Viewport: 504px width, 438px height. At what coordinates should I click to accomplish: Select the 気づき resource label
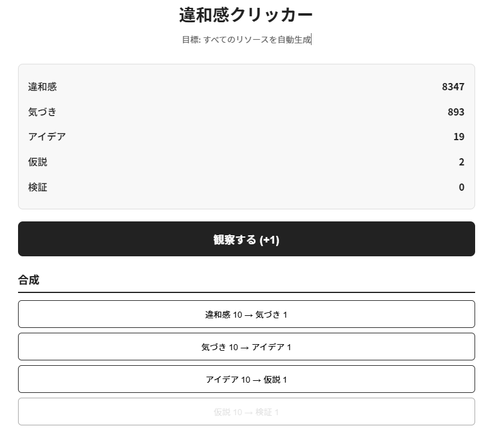(x=43, y=112)
